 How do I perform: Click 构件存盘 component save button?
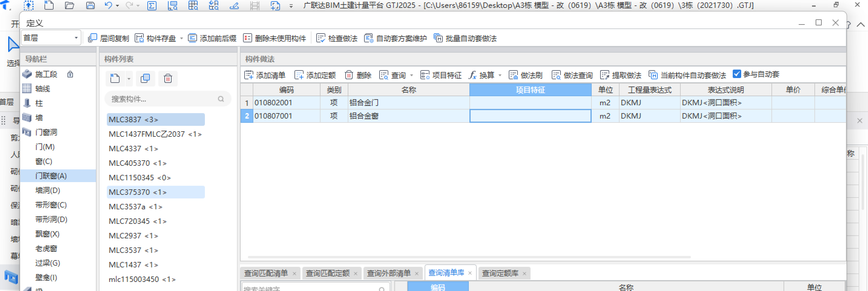[x=155, y=38]
